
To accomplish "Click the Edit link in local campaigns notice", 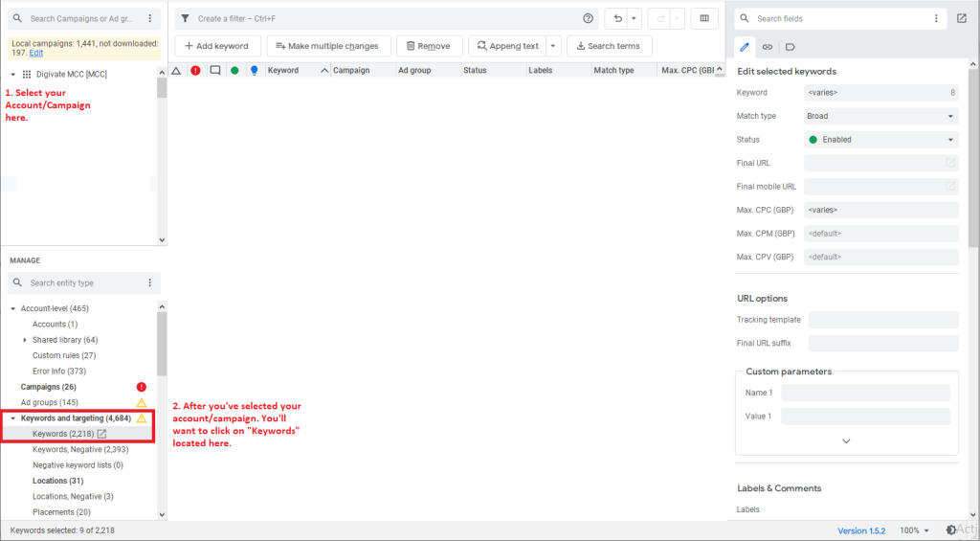I will click(x=36, y=54).
